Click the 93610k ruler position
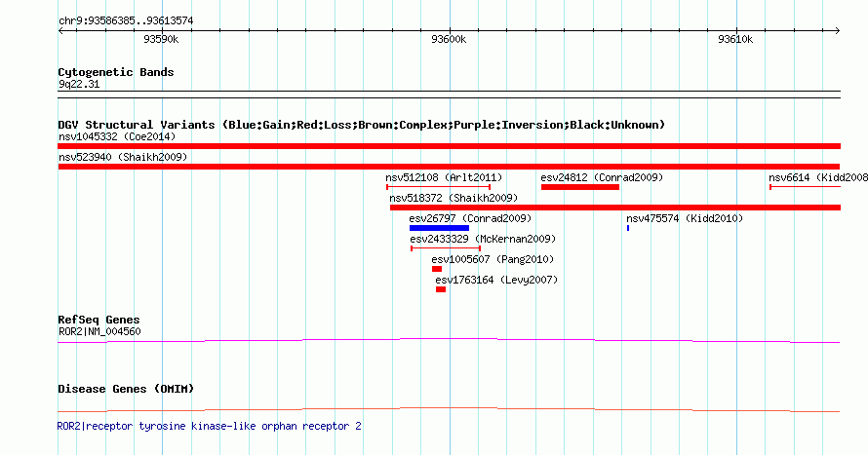The height and width of the screenshot is (455, 868). pyautogui.click(x=735, y=39)
